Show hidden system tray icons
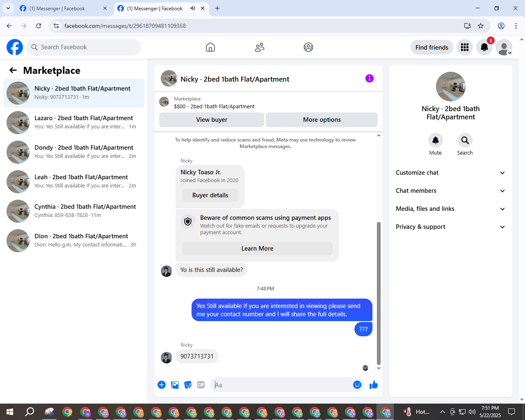 tap(442, 412)
